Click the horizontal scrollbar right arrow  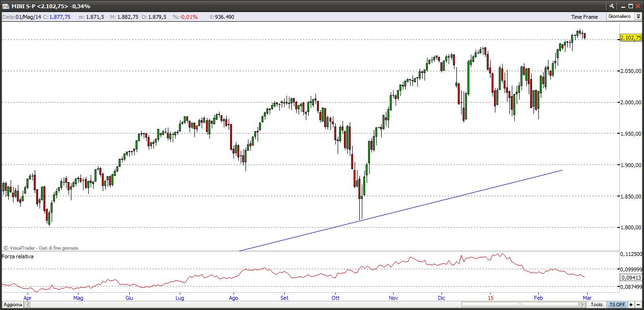(582, 305)
